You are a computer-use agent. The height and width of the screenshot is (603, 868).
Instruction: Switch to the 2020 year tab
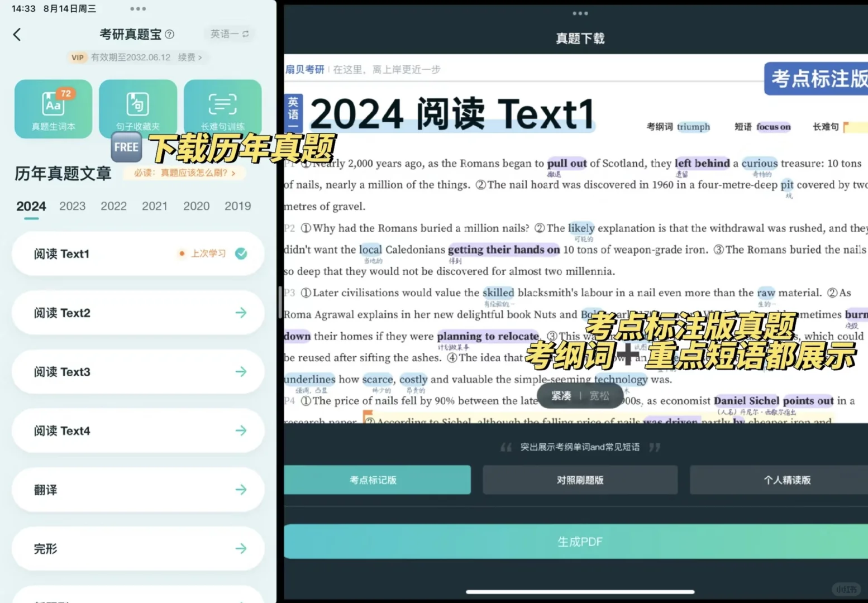(x=197, y=206)
